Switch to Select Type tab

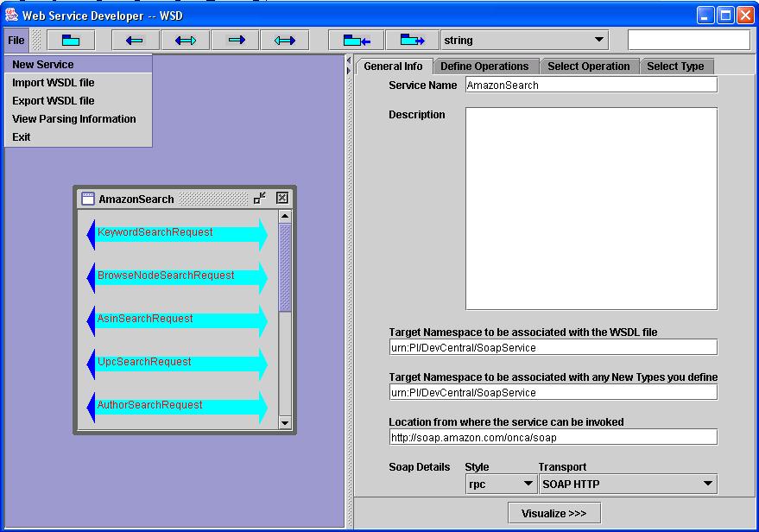676,66
